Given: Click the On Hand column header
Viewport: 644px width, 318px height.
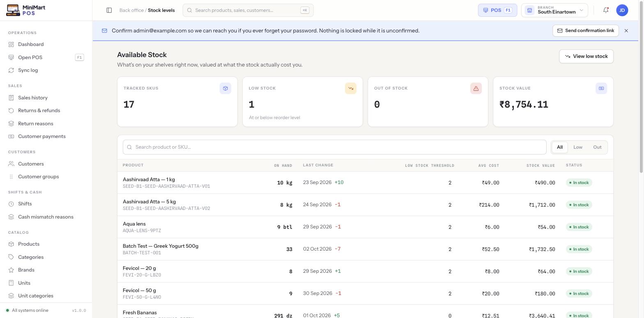Looking at the screenshot, I should tap(283, 166).
